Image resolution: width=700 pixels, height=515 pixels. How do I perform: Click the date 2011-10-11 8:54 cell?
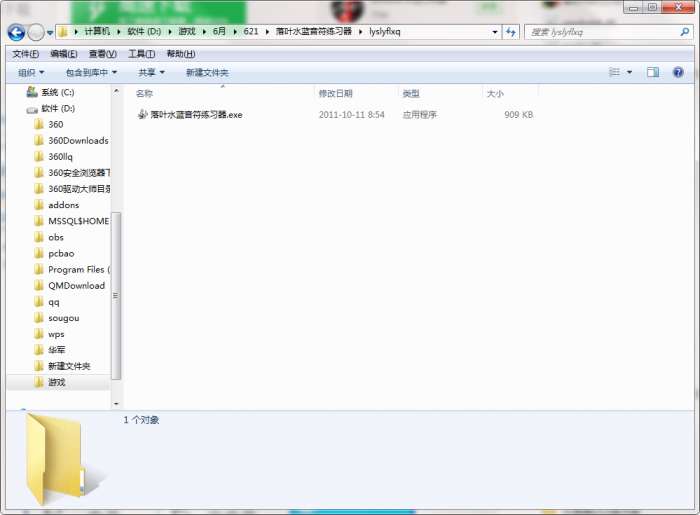351,115
